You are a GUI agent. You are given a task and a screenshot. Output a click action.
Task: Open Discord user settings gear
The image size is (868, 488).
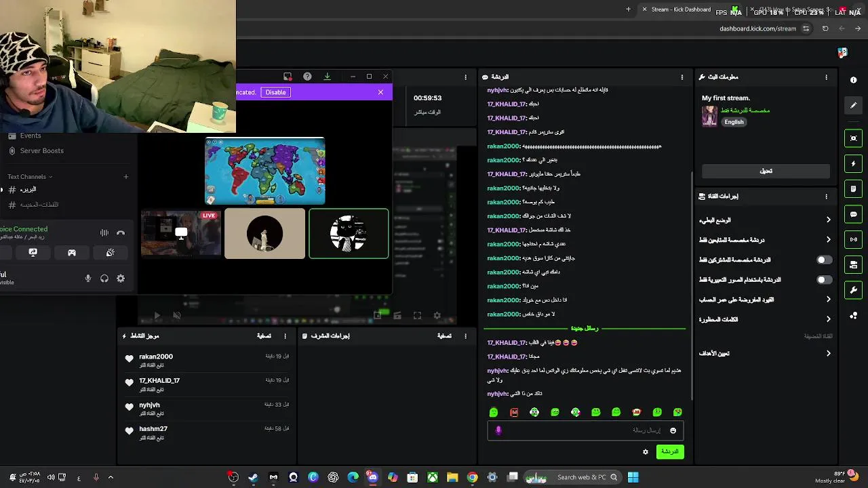point(121,279)
